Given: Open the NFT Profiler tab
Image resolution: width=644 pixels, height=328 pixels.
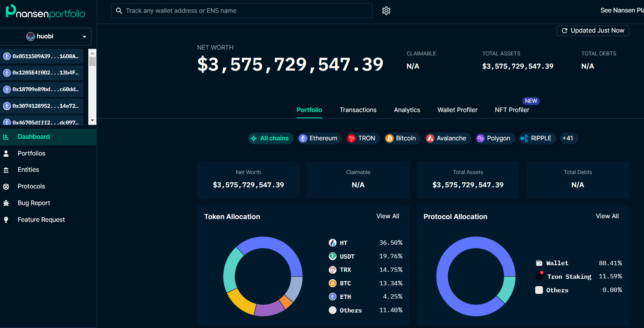Looking at the screenshot, I should pyautogui.click(x=512, y=110).
